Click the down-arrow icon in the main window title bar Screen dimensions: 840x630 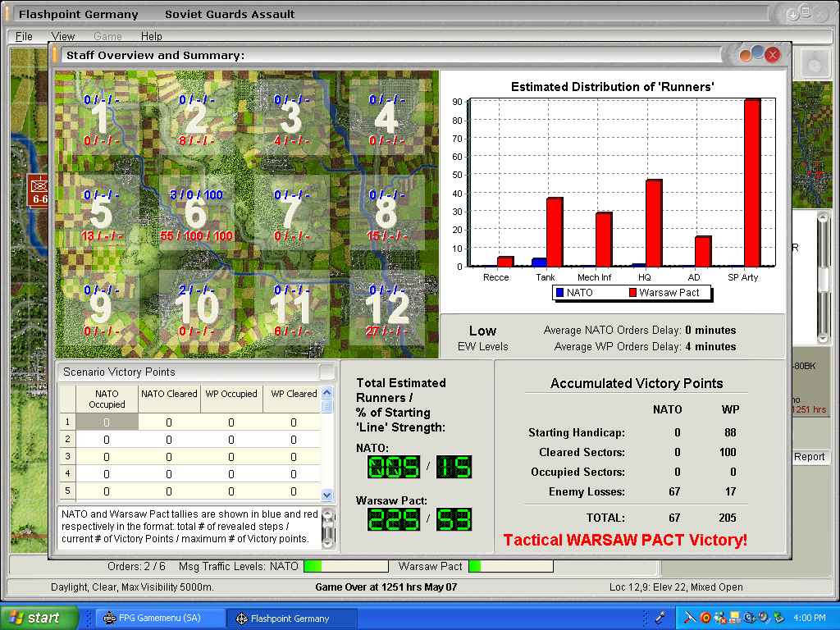point(794,15)
